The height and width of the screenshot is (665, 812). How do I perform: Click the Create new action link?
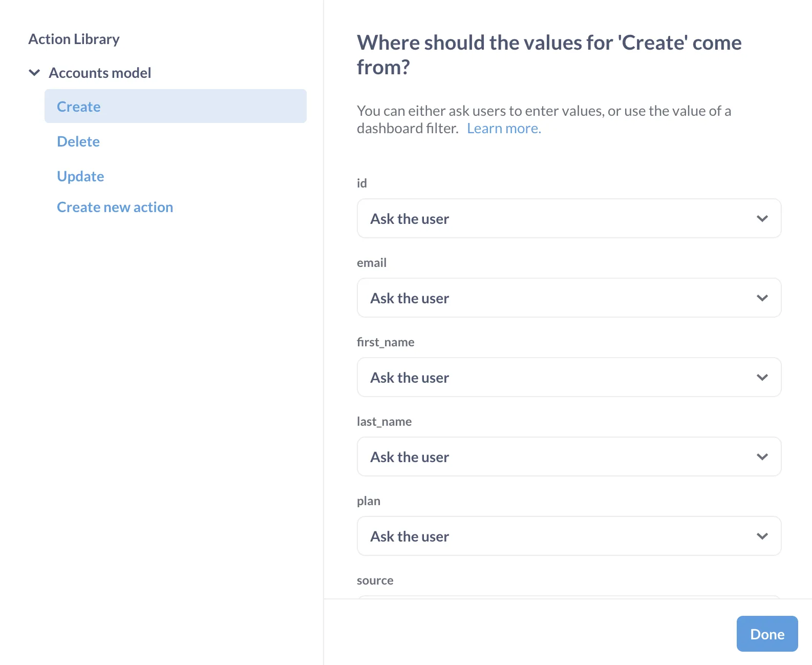click(115, 207)
